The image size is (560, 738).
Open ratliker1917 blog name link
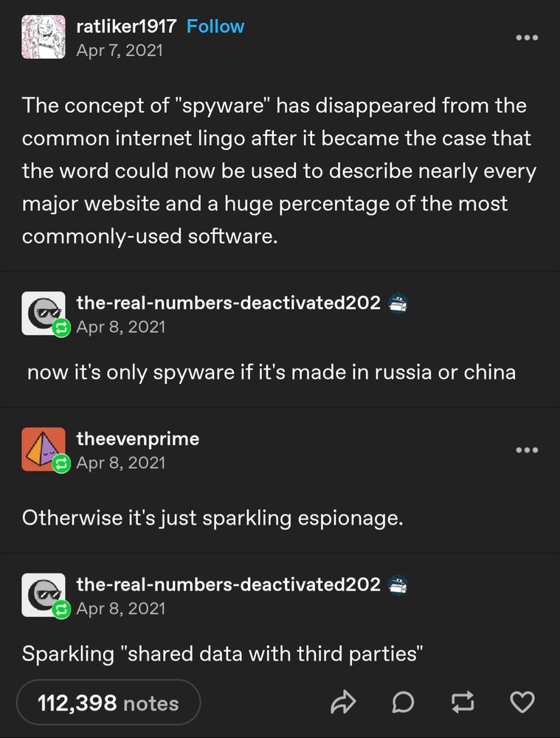(x=127, y=27)
